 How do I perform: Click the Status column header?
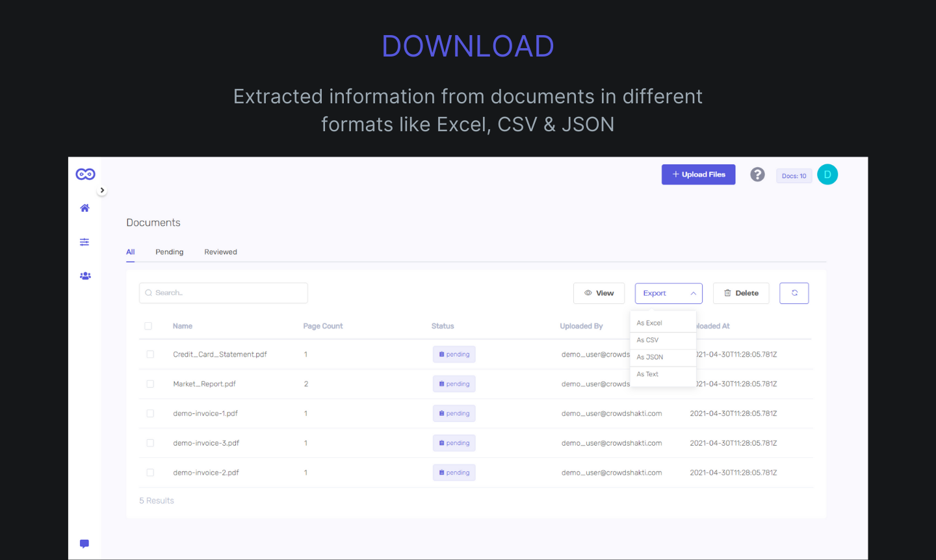(x=443, y=326)
